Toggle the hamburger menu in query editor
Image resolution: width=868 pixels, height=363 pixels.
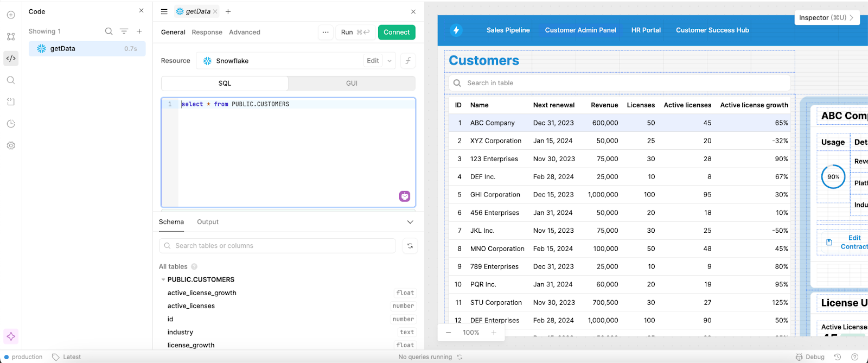point(164,11)
